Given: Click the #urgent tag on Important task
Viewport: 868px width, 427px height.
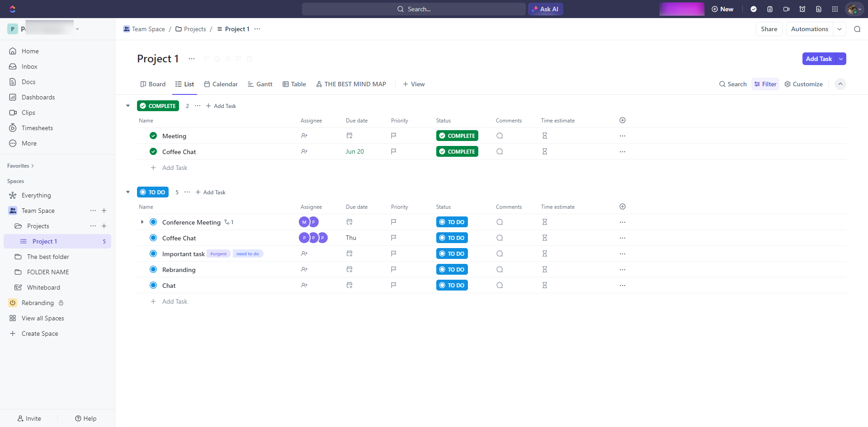Looking at the screenshot, I should click(x=218, y=254).
